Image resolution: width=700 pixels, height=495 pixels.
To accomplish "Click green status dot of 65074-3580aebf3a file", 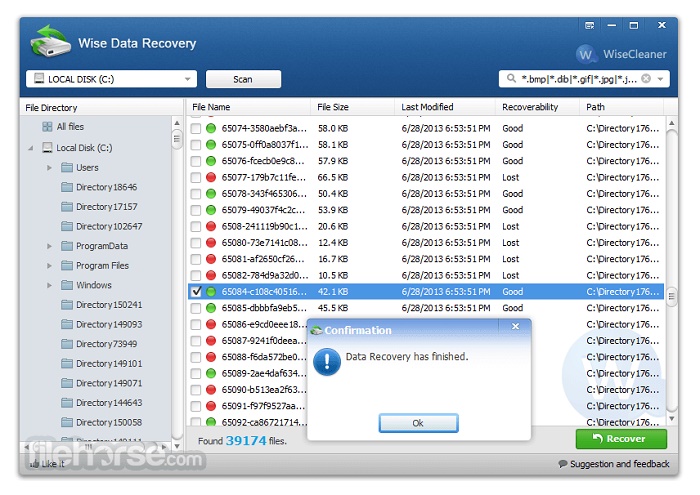I will coord(211,129).
